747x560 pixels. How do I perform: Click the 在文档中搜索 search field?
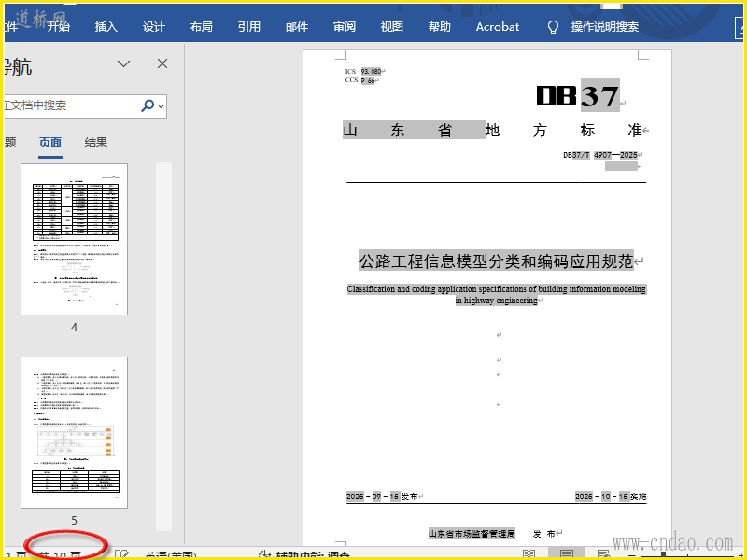(x=72, y=105)
